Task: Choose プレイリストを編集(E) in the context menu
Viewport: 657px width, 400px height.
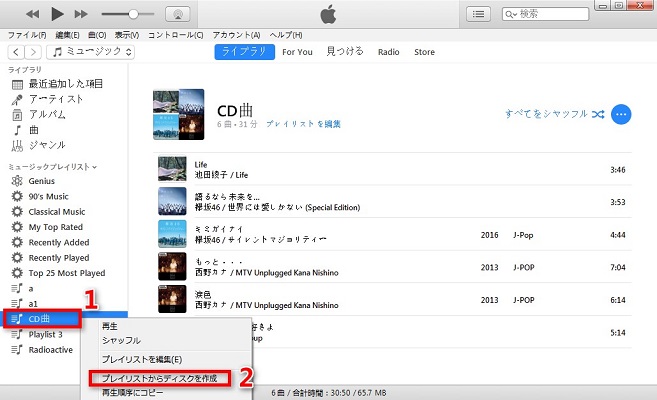Action: click(142, 359)
